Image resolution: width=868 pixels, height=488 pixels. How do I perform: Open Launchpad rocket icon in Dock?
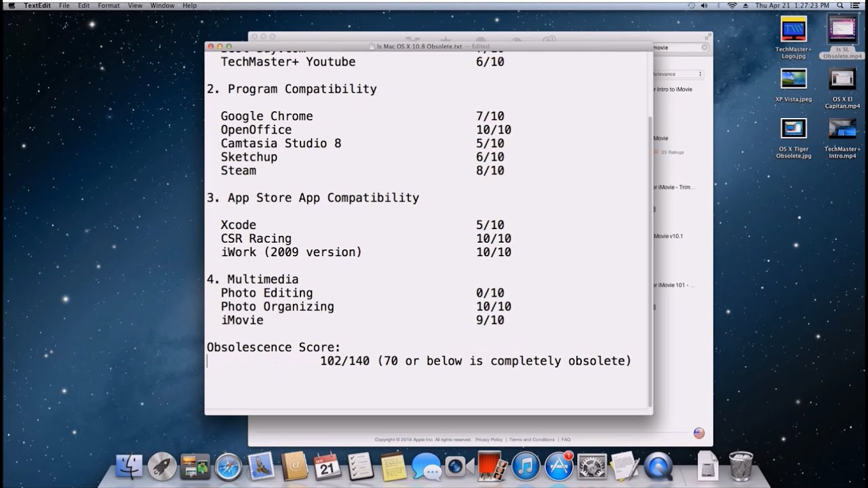[162, 466]
